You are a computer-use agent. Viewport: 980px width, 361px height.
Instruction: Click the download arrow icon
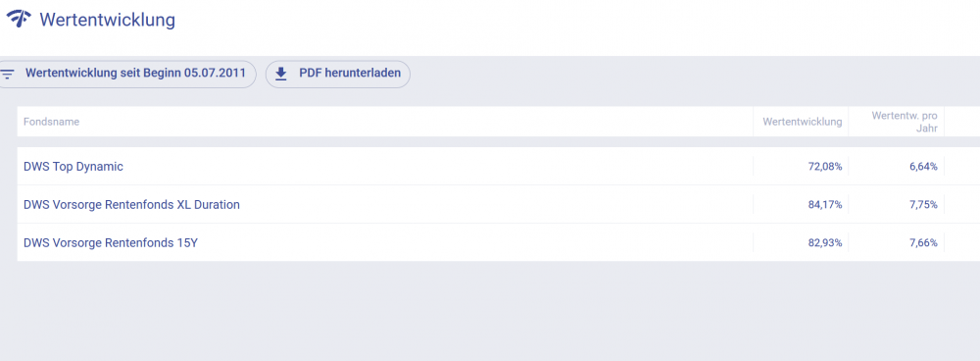281,74
